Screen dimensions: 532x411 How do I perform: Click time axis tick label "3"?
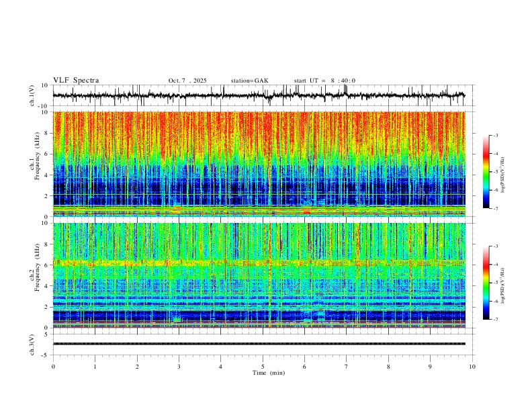179,367
